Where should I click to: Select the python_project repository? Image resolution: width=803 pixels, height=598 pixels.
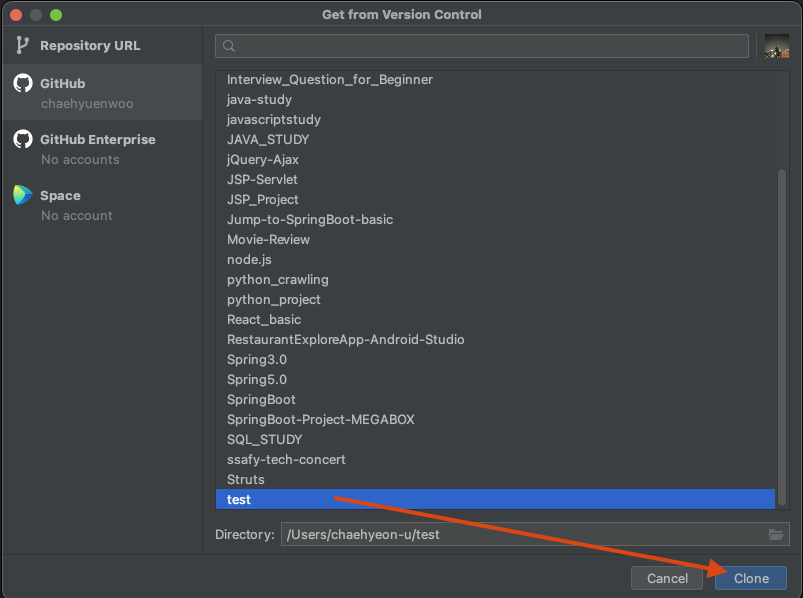(495, 299)
